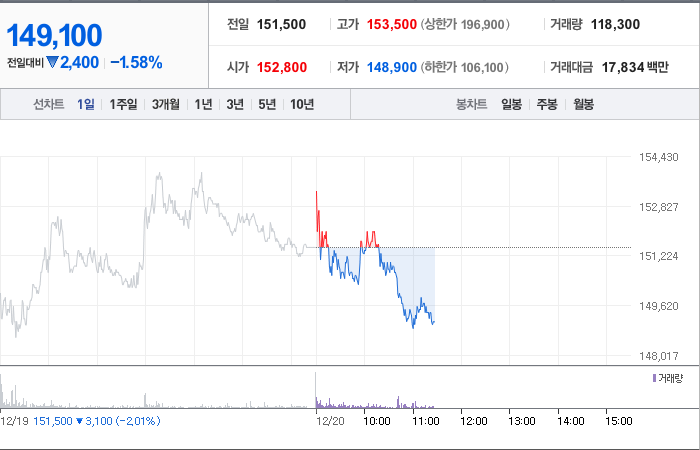The width and height of the screenshot is (700, 450).
Task: Select the 3년 chart period
Action: point(235,104)
